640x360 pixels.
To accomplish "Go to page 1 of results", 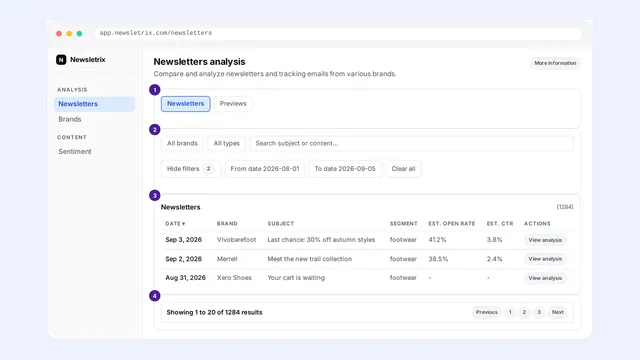I will click(x=510, y=312).
